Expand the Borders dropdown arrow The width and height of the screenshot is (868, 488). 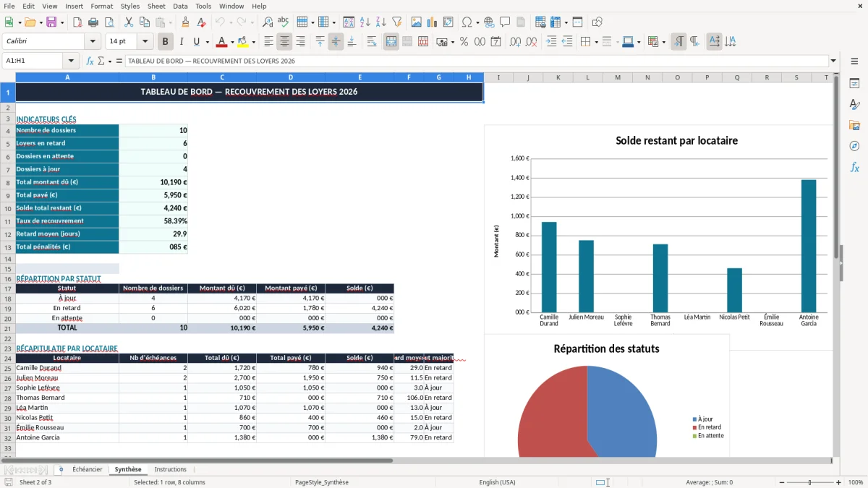(596, 42)
